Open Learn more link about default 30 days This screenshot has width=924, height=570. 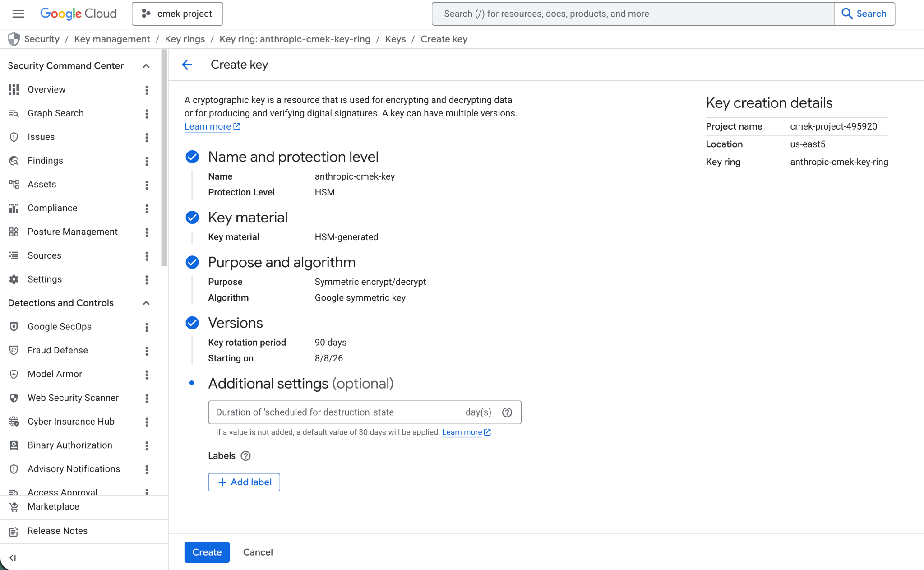pyautogui.click(x=466, y=432)
